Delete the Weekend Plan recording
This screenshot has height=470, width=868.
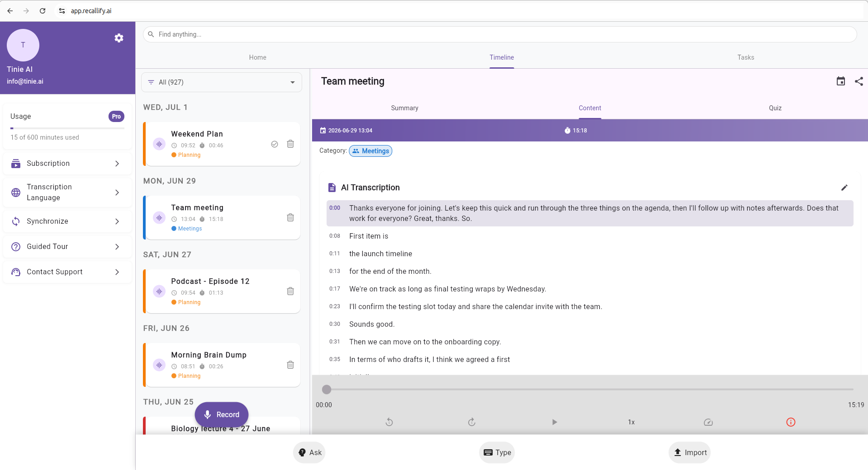[290, 144]
